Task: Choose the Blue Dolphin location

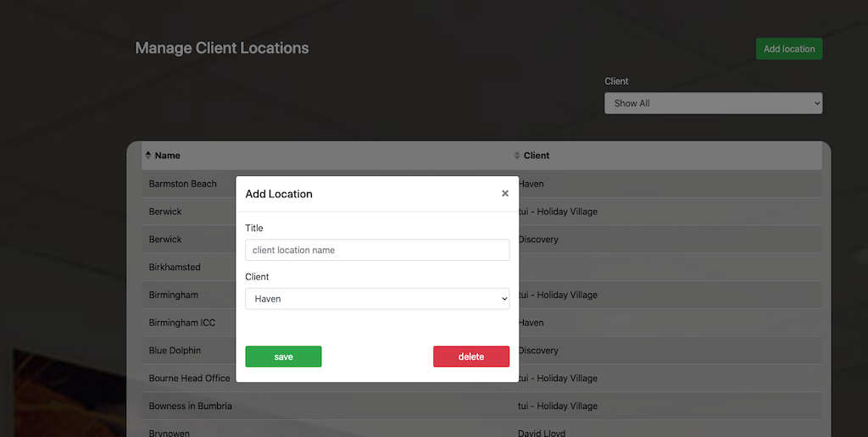Action: [175, 351]
